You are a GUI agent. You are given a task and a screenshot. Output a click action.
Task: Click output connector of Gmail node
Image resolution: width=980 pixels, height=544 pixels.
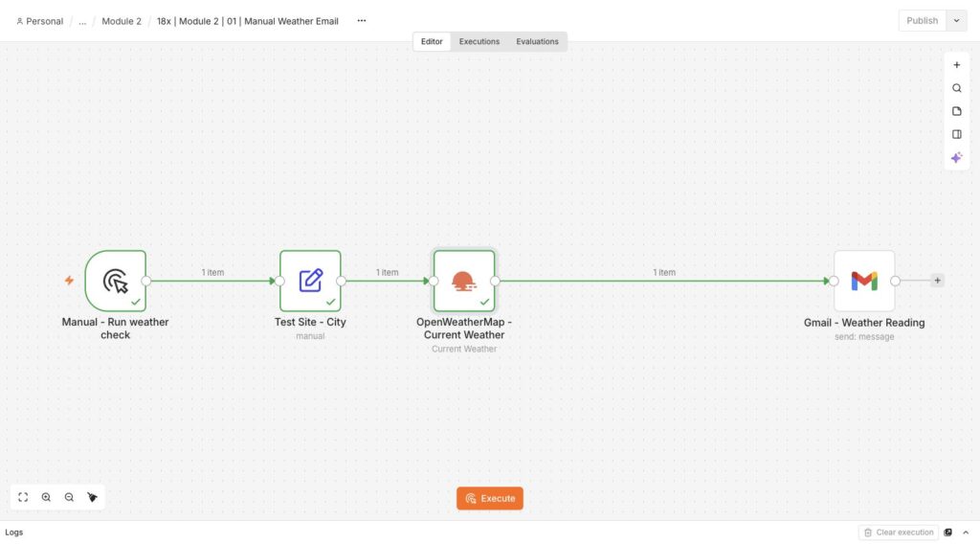(x=895, y=281)
